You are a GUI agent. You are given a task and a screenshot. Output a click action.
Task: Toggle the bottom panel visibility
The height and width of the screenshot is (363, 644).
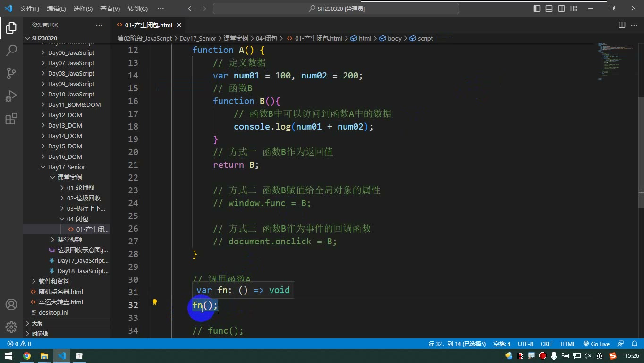549,9
